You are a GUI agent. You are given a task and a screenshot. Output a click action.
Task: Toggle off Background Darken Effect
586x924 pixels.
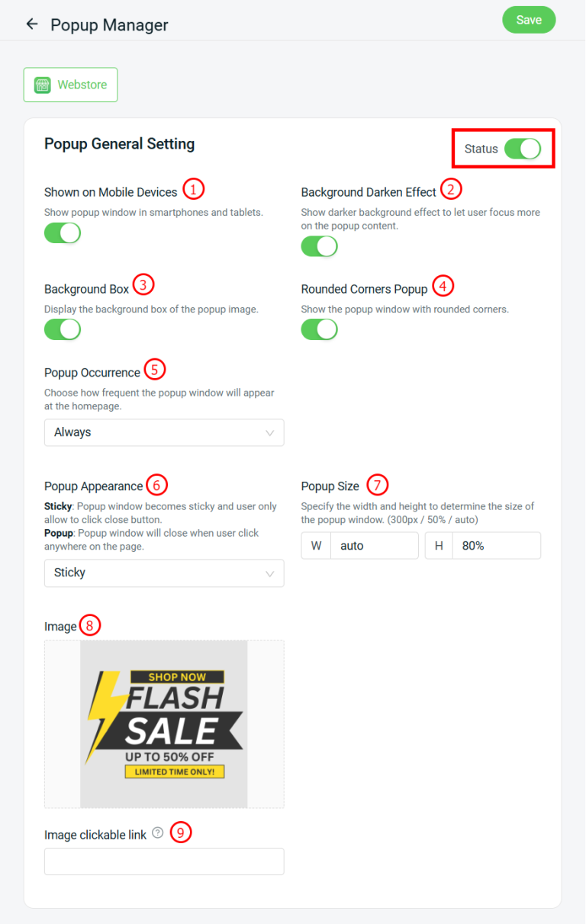[x=319, y=246]
